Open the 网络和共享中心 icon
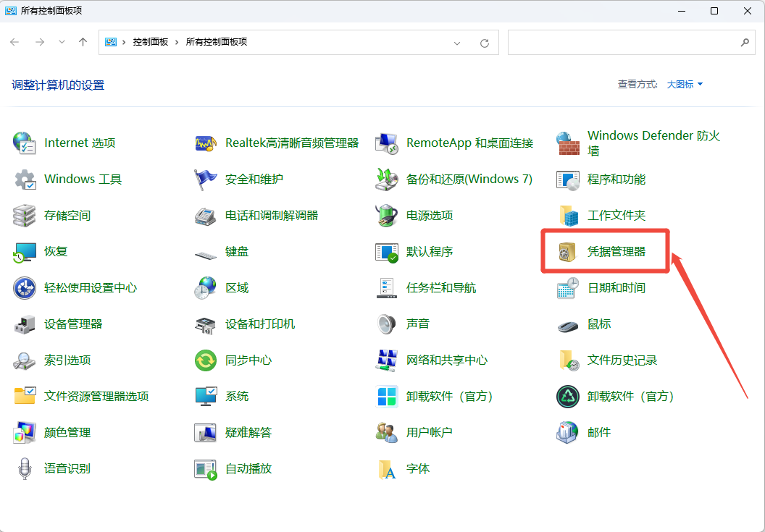This screenshot has width=765, height=532. click(x=386, y=360)
